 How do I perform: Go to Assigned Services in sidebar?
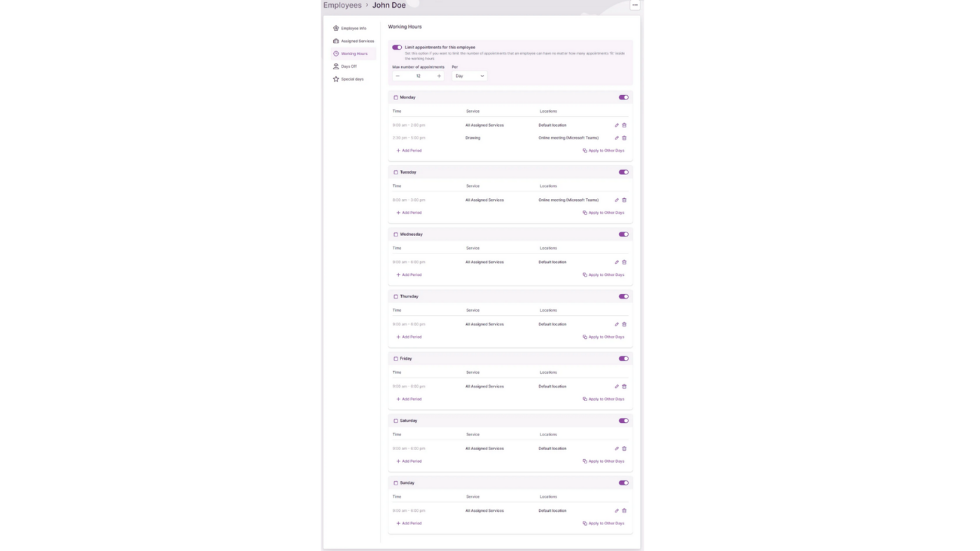pyautogui.click(x=357, y=41)
